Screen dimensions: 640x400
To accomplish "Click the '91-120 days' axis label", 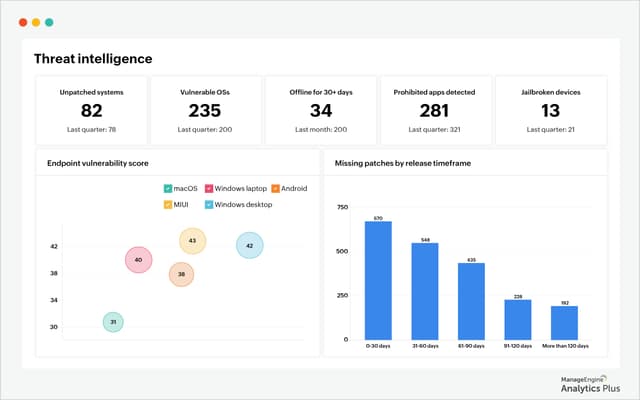I will pos(518,346).
